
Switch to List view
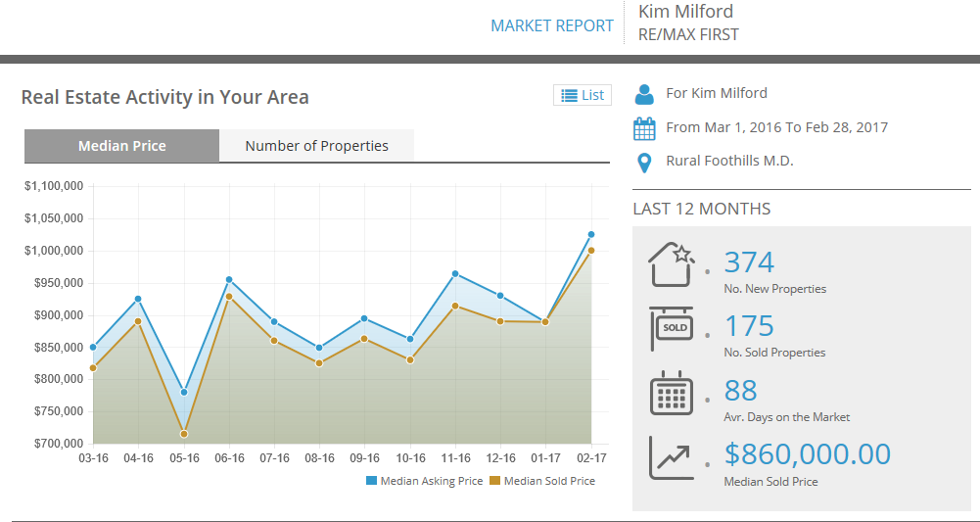[582, 95]
